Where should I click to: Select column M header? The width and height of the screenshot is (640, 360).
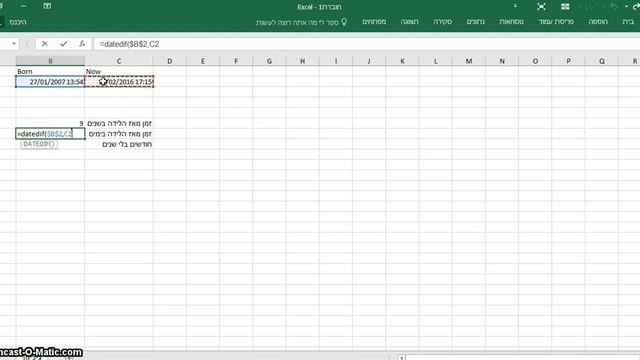click(469, 61)
